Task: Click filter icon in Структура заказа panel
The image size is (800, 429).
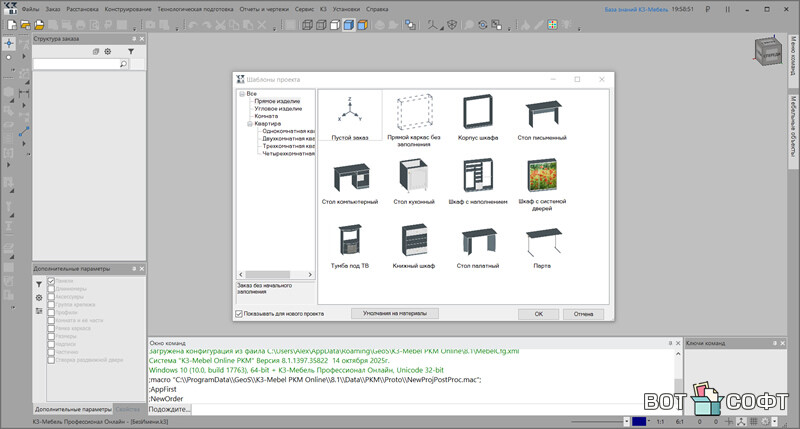Action: 130,51
